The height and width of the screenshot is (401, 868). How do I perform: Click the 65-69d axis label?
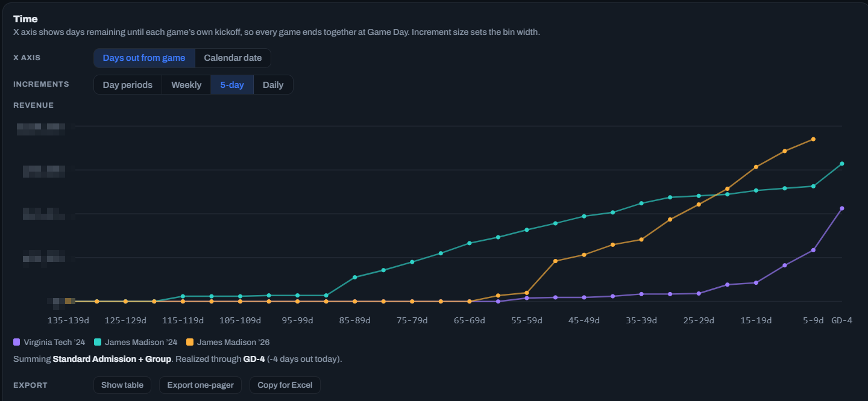click(x=470, y=320)
